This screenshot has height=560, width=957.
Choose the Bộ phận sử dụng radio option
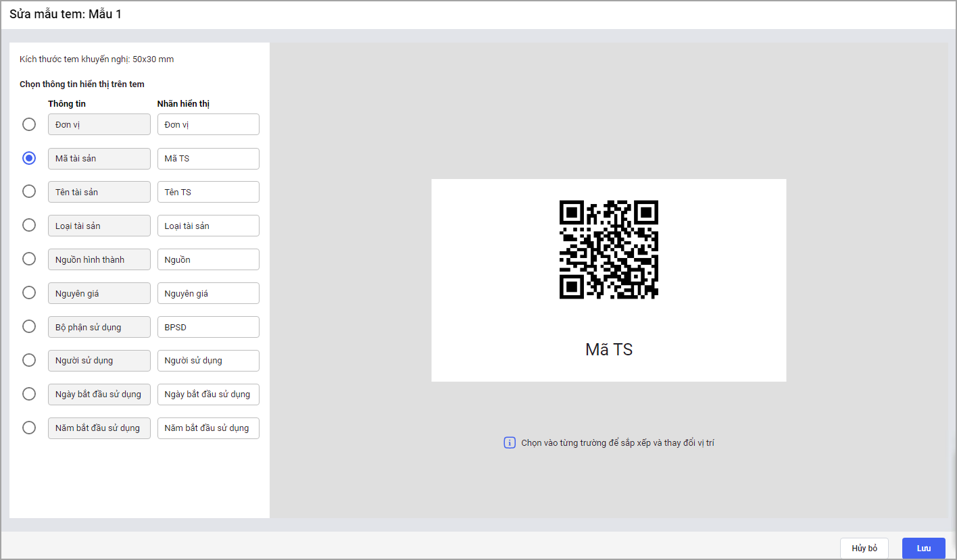click(x=29, y=327)
